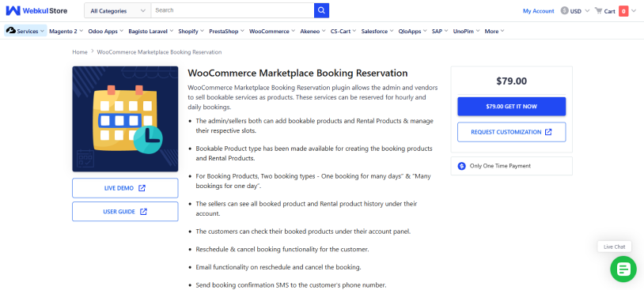Click the Request Customization button
The width and height of the screenshot is (644, 290).
[511, 132]
